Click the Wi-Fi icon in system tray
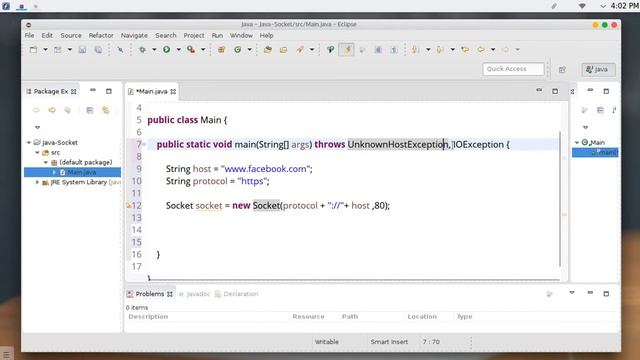The width and height of the screenshot is (640, 360). coord(582,6)
